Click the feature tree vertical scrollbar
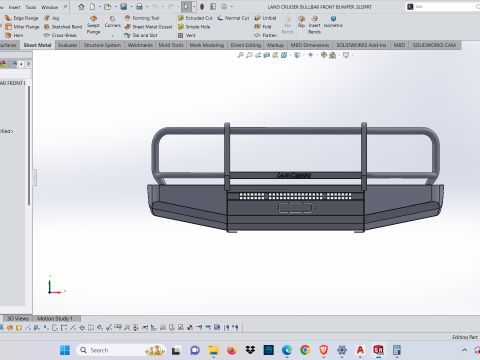 point(29,145)
